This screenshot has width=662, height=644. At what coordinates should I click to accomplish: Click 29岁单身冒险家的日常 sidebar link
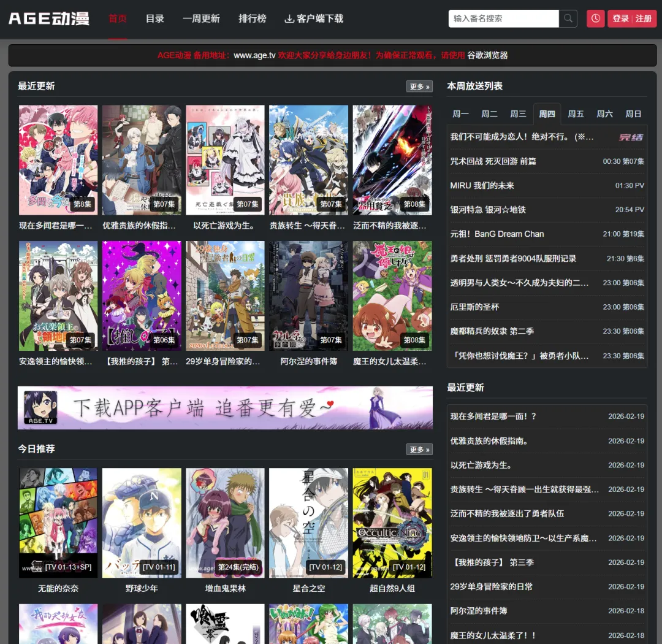pyautogui.click(x=492, y=587)
